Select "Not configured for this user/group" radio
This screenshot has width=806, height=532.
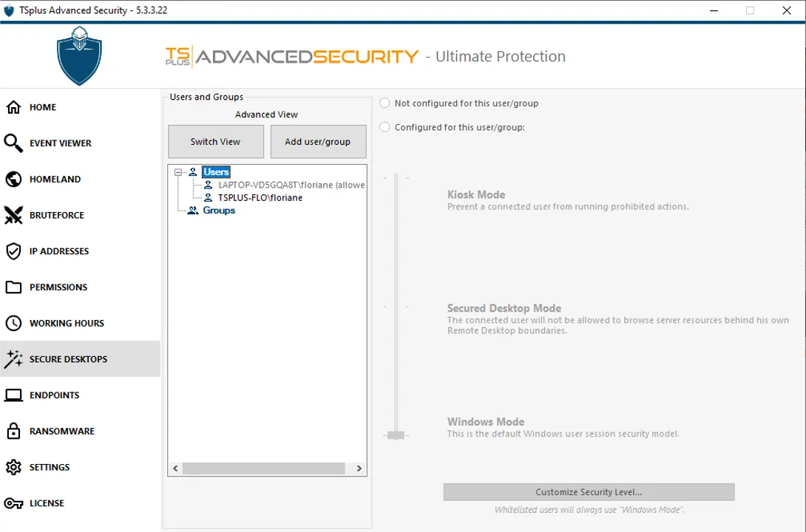pos(385,103)
